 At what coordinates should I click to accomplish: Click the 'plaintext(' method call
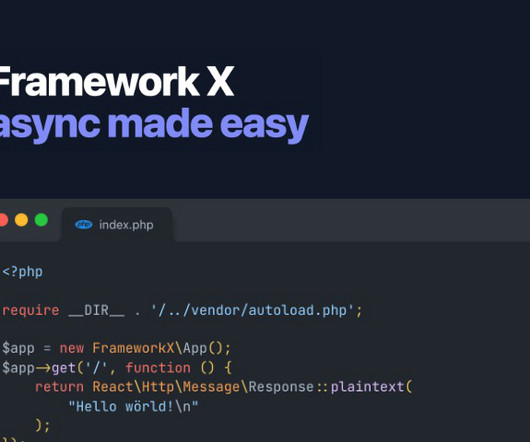371,387
